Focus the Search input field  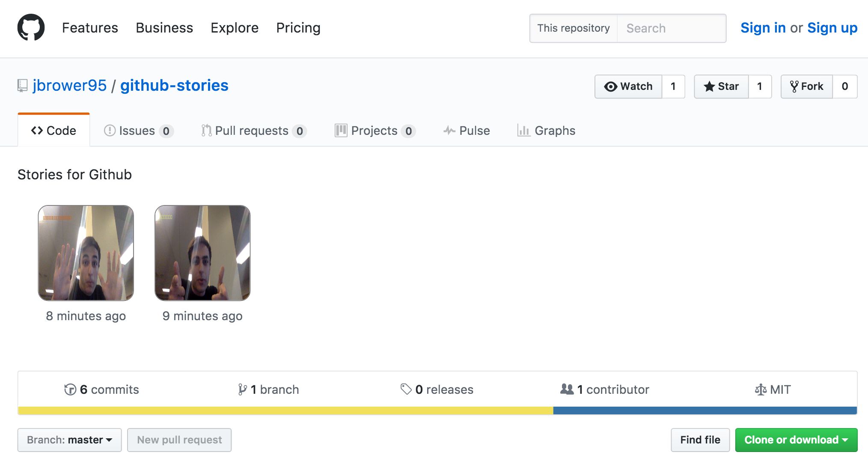tap(672, 28)
